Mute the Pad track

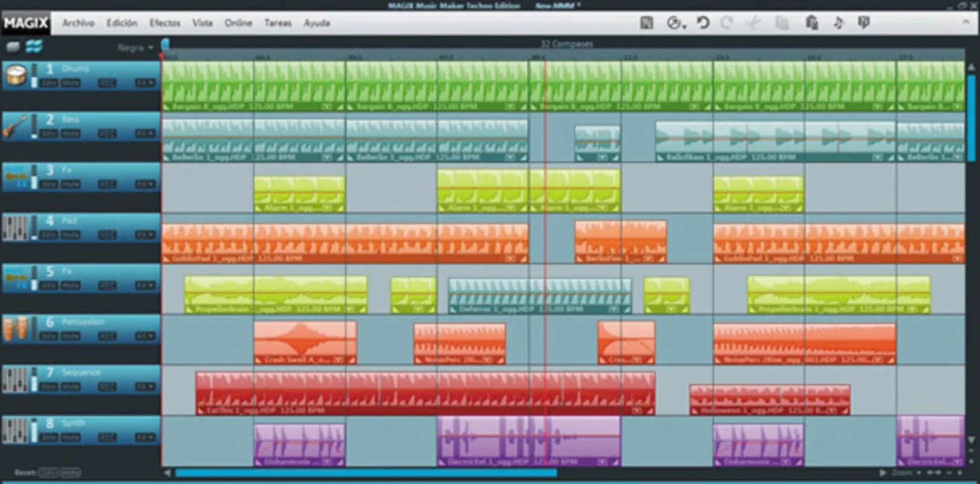(x=70, y=235)
